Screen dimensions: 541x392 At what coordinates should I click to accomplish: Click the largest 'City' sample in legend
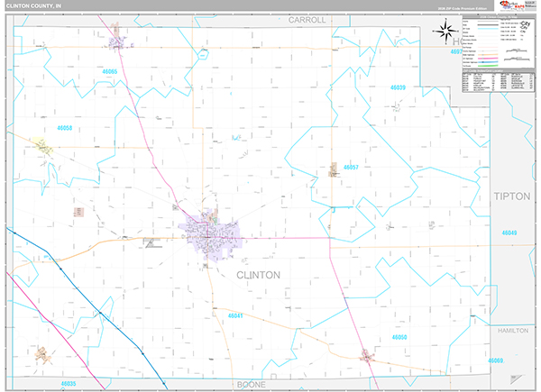pyautogui.click(x=526, y=23)
